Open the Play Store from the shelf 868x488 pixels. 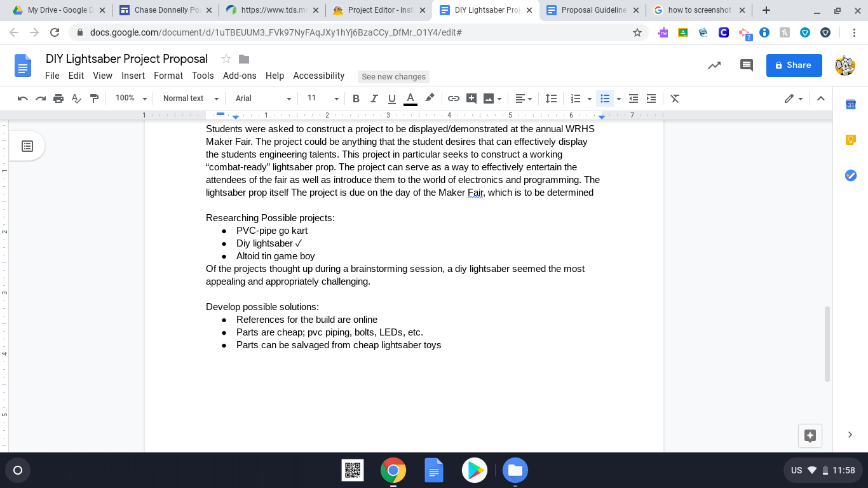474,470
